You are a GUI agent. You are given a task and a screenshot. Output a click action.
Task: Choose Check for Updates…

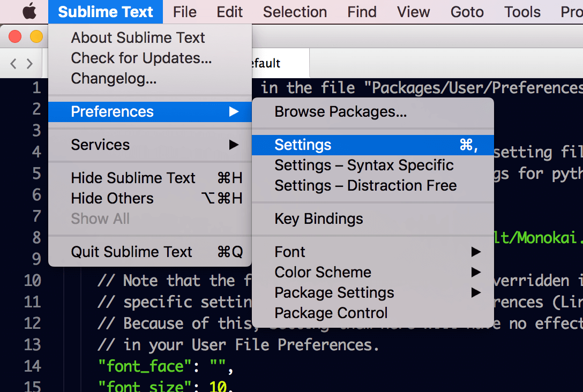[x=150, y=58]
